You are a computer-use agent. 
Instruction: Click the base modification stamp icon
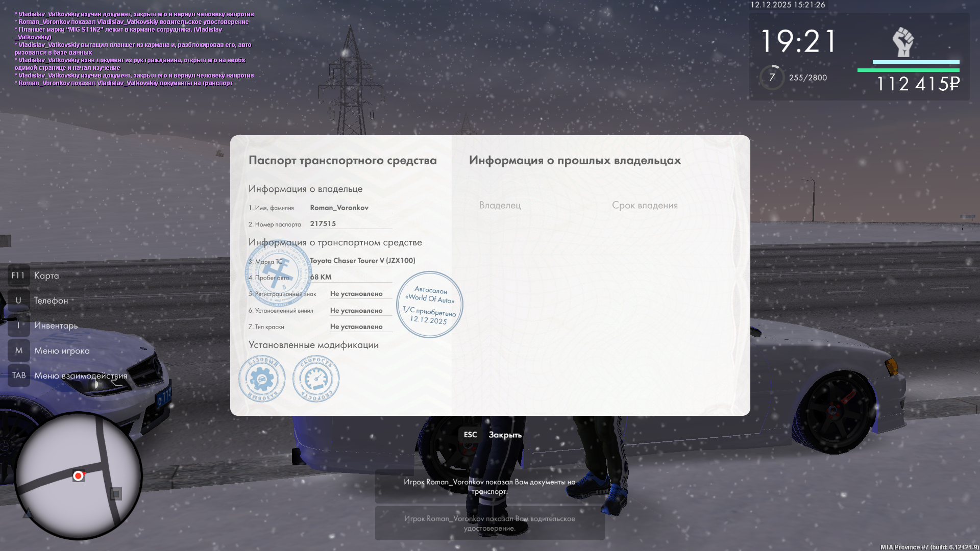(x=262, y=379)
